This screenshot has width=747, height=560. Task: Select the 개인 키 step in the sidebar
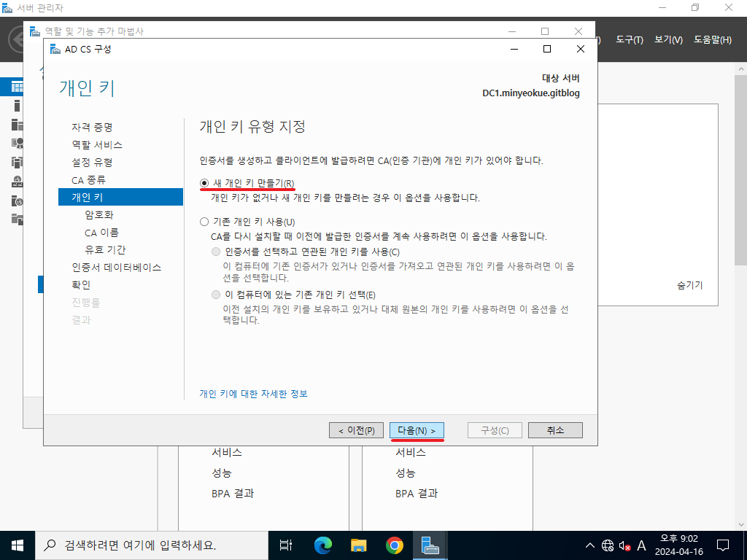(120, 197)
